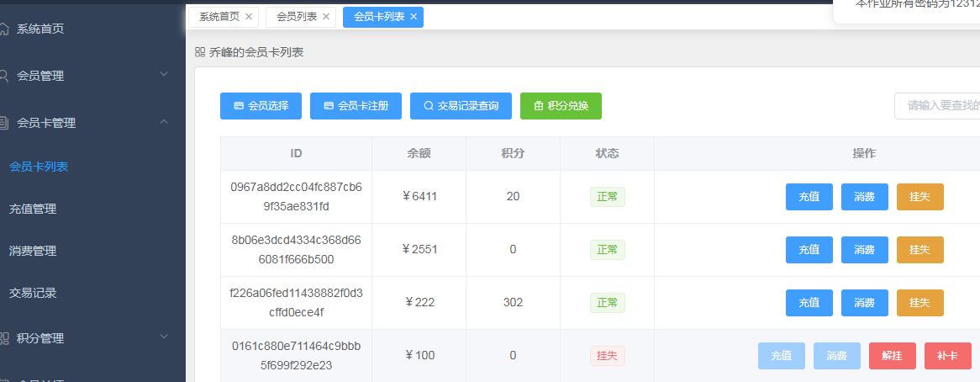Click 消费 for card with ¥2551 balance
980x382 pixels.
pyautogui.click(x=864, y=250)
